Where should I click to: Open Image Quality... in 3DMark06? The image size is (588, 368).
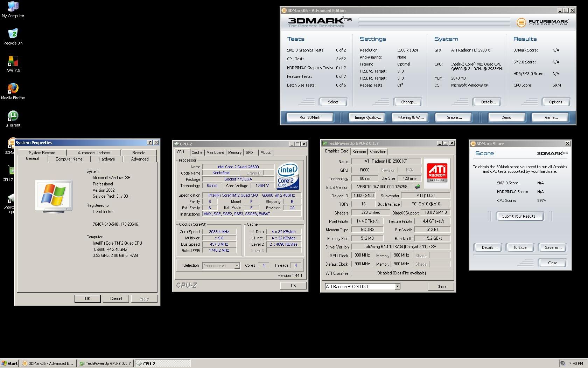[x=367, y=117]
